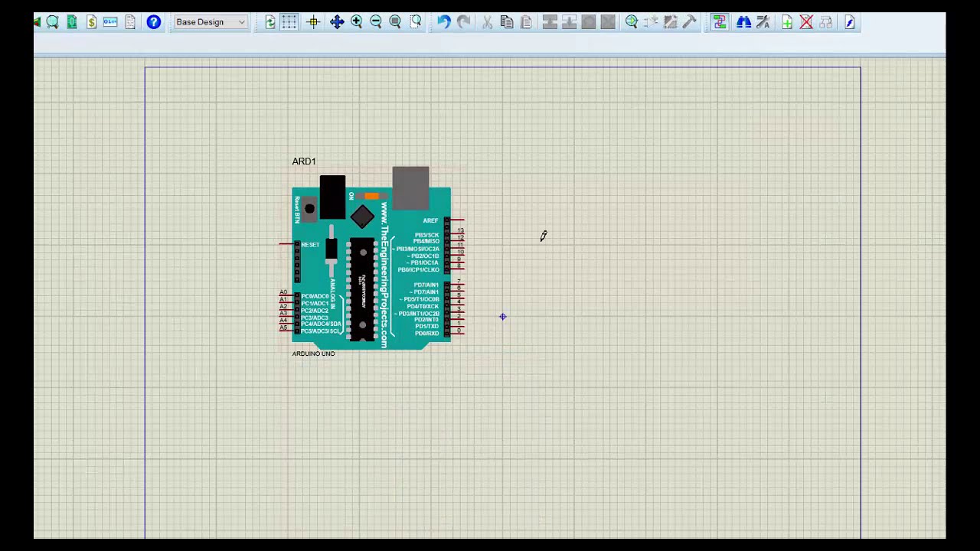
Task: Run the Electrical Rules Check icon
Action: (850, 22)
